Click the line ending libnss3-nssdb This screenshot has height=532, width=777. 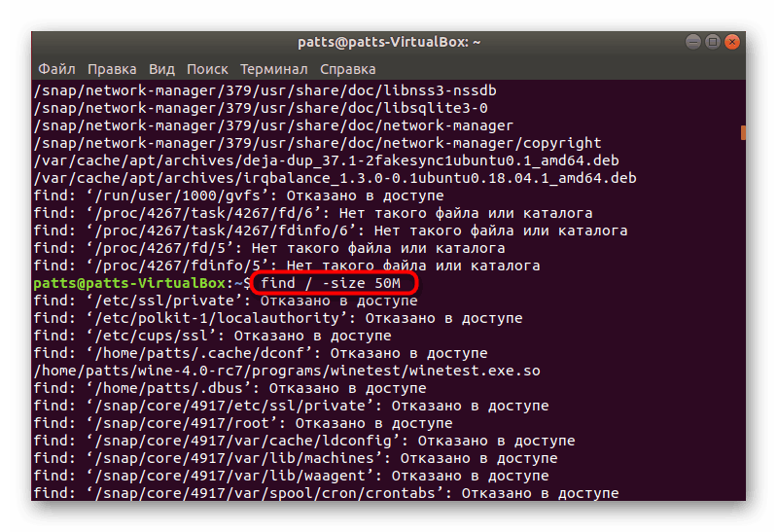coord(265,90)
